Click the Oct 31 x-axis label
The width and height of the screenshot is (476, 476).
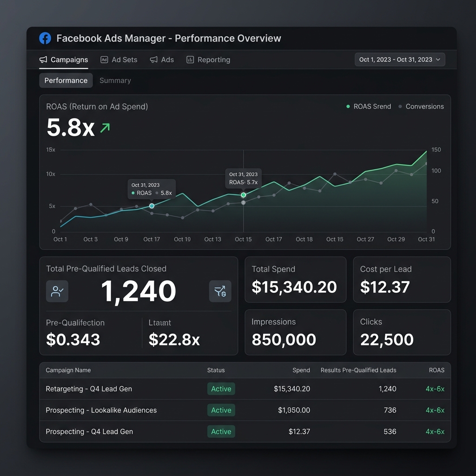[426, 239]
